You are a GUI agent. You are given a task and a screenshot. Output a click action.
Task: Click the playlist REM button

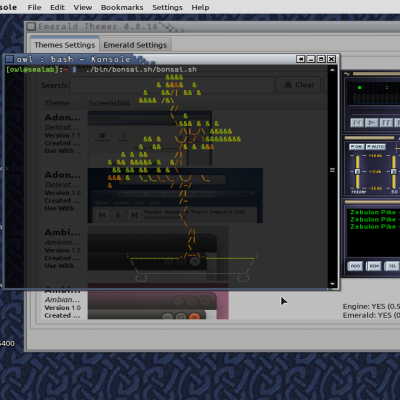click(x=374, y=266)
